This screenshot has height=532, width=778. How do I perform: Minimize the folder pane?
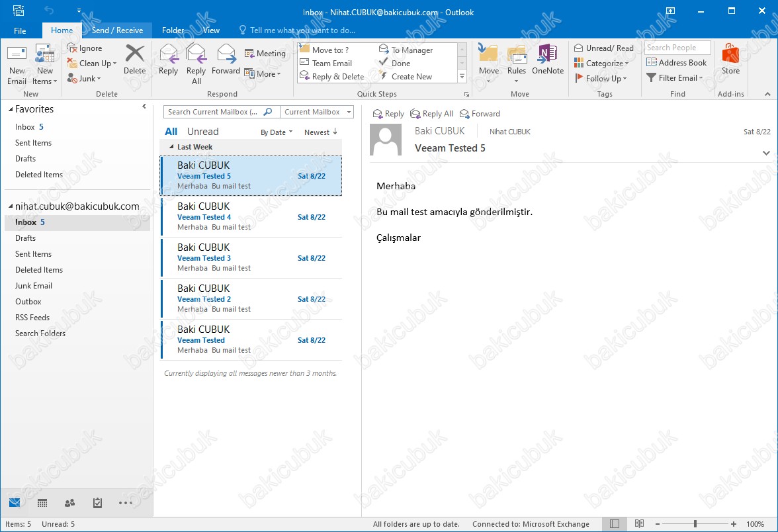coord(144,106)
